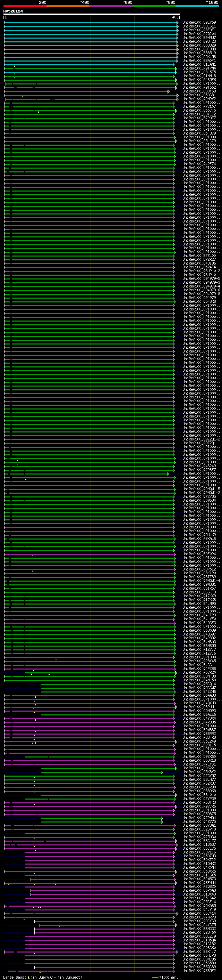Click the '=100char.' scale legend

pyautogui.click(x=169, y=977)
